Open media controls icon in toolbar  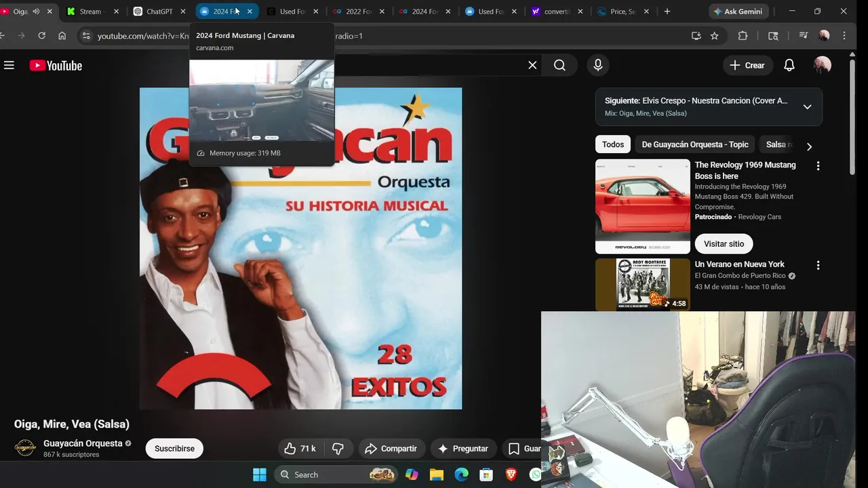[804, 35]
